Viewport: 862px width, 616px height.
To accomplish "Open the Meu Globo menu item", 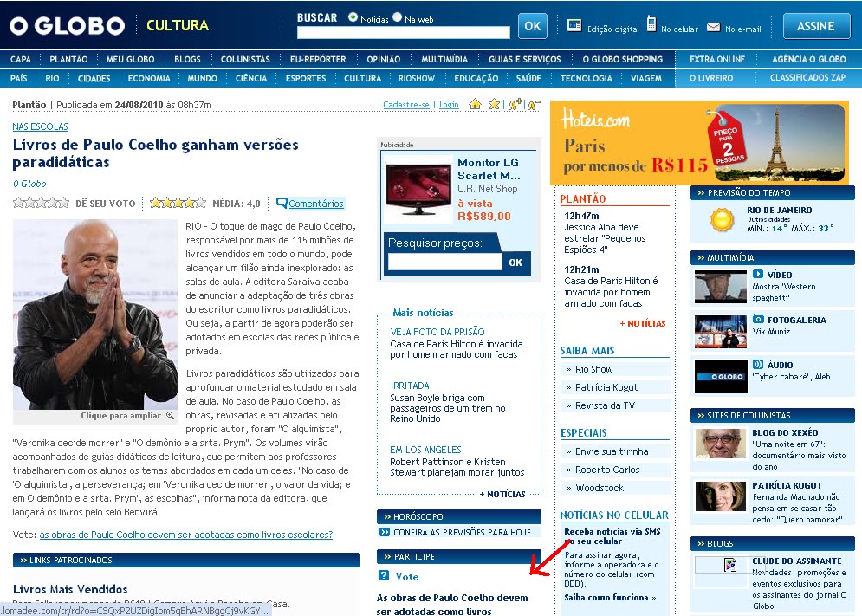I will 130,60.
